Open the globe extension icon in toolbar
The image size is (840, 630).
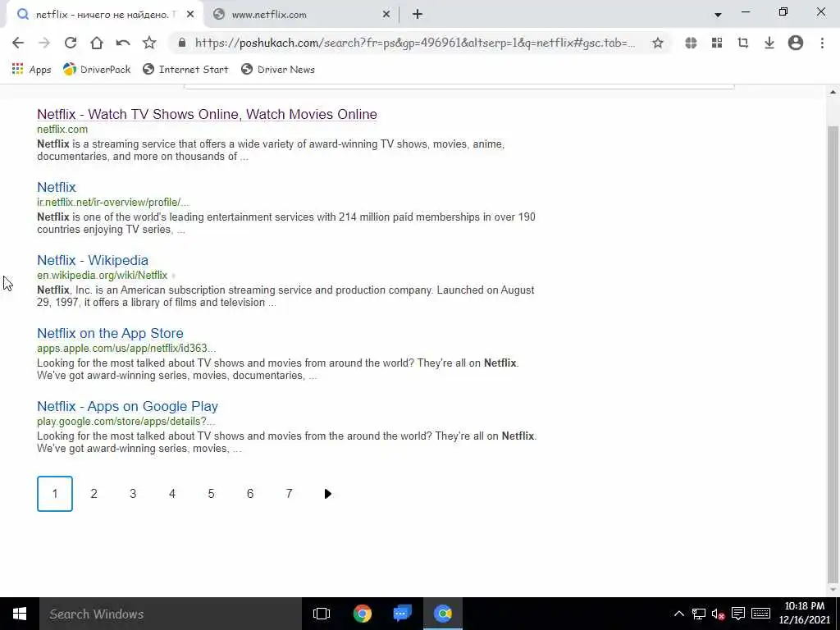click(691, 43)
